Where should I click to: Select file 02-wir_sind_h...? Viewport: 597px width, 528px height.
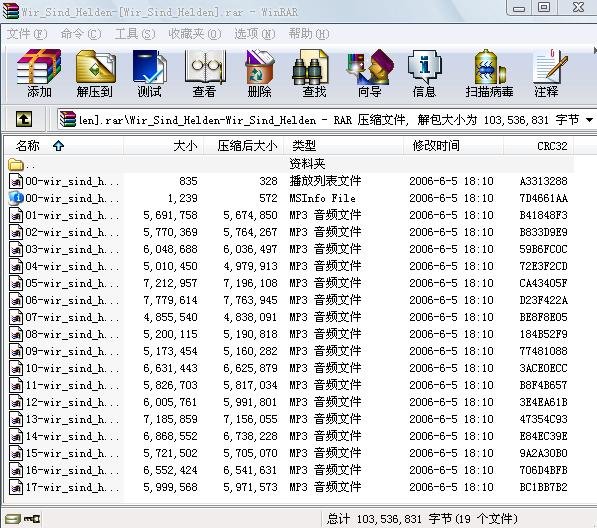coord(72,233)
